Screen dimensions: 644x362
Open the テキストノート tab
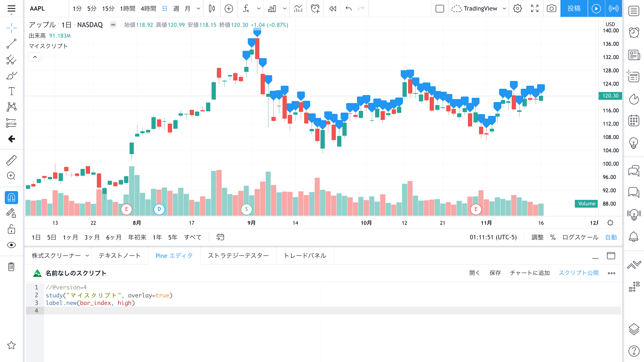click(x=119, y=256)
